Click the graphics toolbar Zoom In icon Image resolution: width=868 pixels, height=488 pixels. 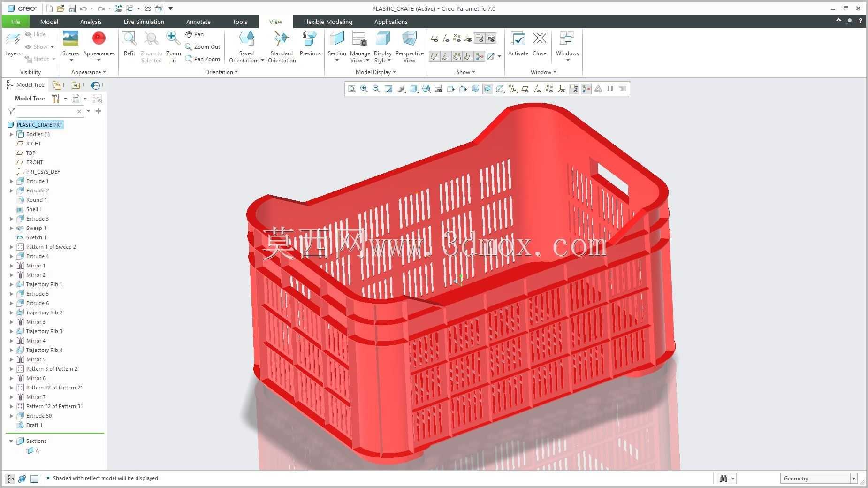(364, 89)
